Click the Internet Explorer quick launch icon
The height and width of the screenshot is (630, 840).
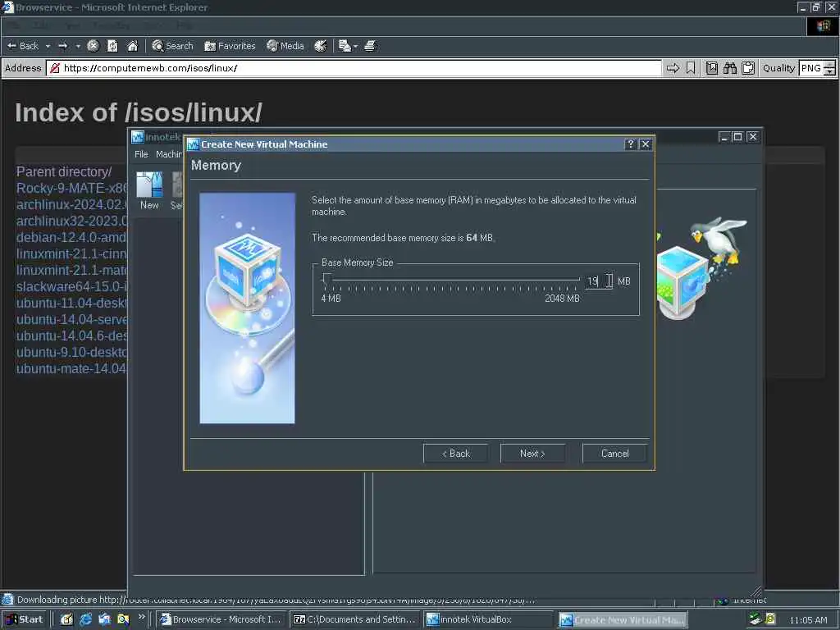(x=85, y=620)
